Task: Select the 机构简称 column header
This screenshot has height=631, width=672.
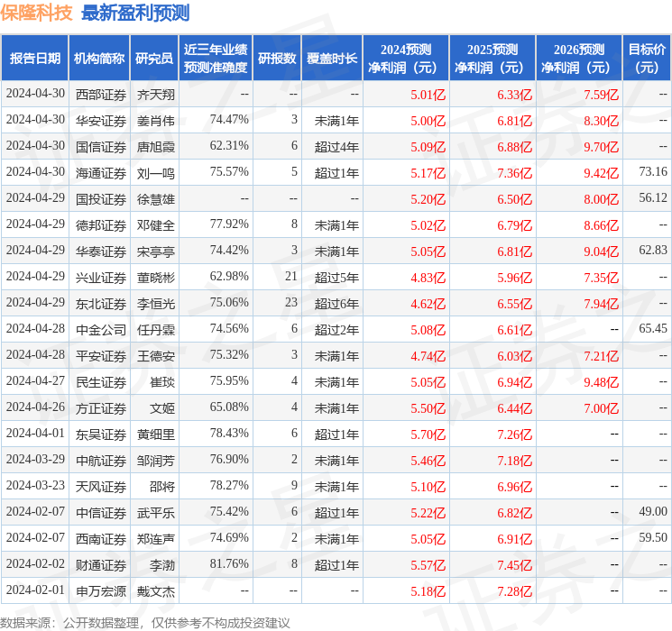Action: click(99, 59)
